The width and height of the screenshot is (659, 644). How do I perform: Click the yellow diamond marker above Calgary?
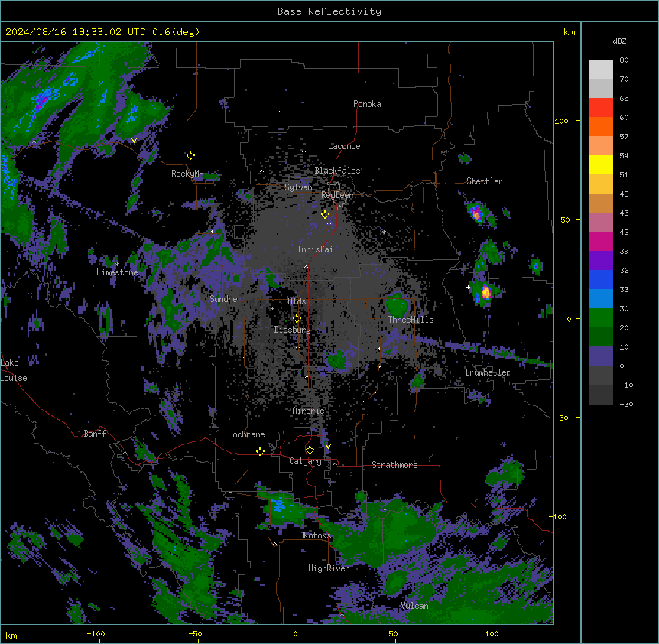(x=310, y=450)
